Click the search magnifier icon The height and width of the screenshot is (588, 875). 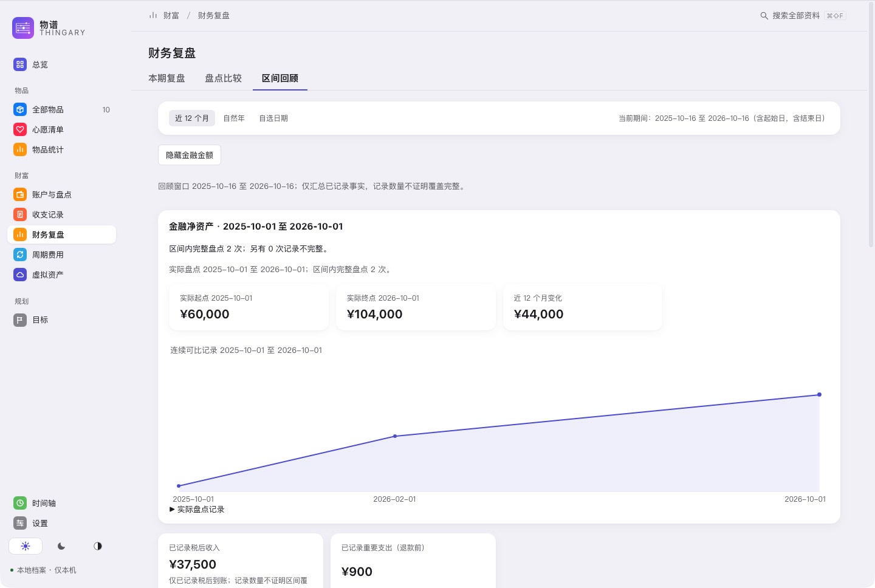764,16
